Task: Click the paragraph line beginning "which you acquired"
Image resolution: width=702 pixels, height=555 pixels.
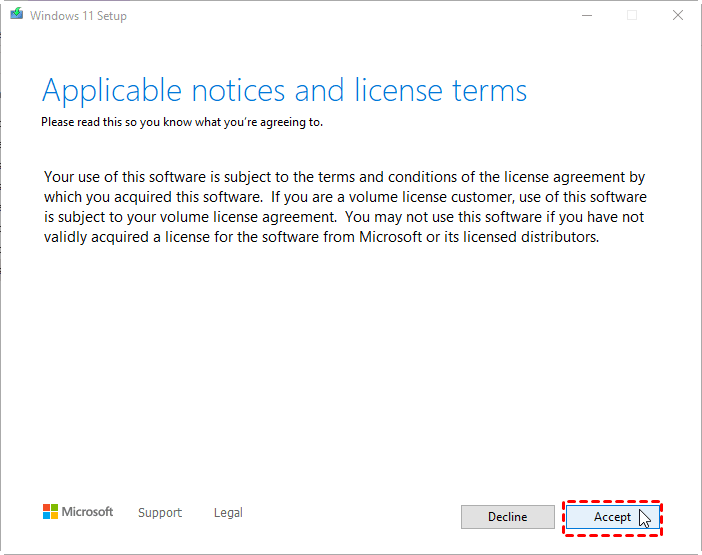Action: coord(344,197)
